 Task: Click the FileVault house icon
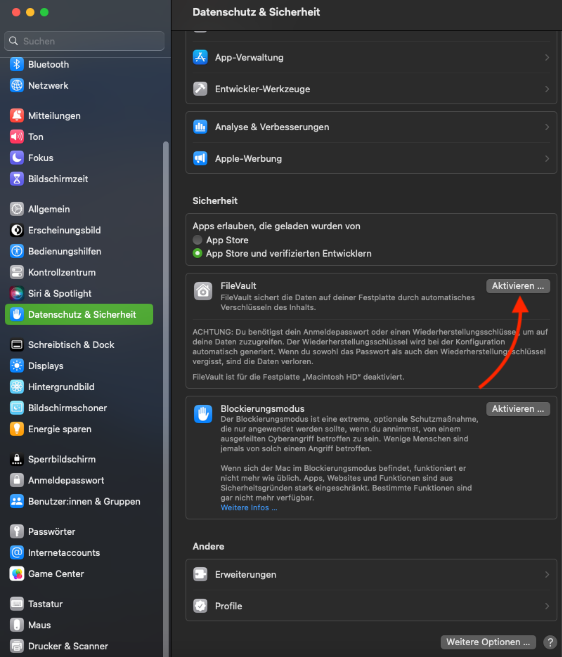[203, 291]
